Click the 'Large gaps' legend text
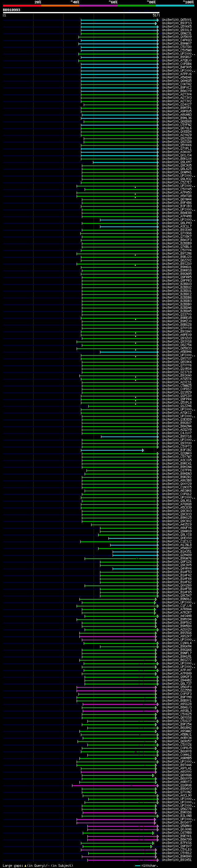 14,865
